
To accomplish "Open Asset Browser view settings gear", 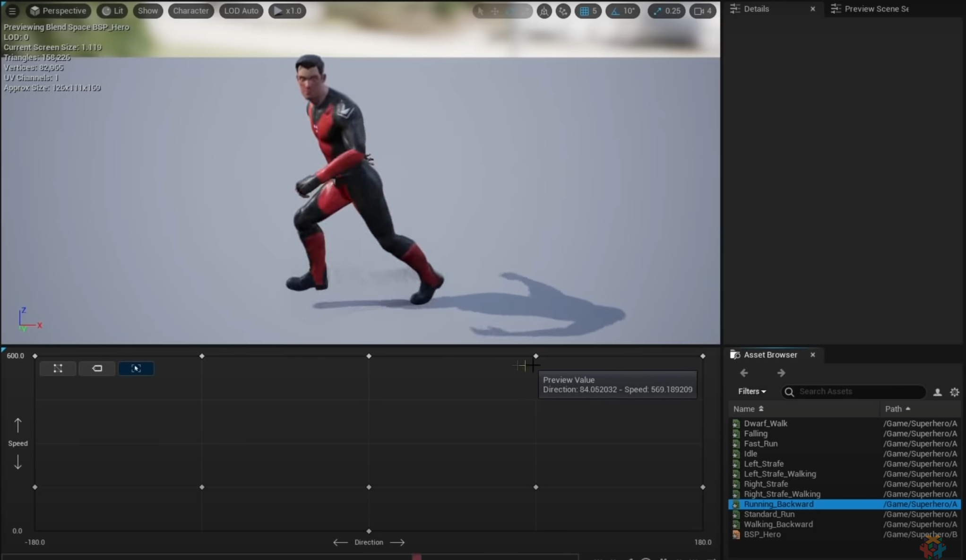I will pyautogui.click(x=954, y=392).
